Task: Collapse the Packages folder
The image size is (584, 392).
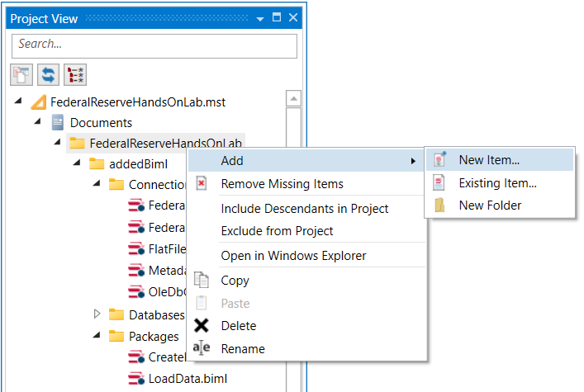Action: pyautogui.click(x=97, y=335)
